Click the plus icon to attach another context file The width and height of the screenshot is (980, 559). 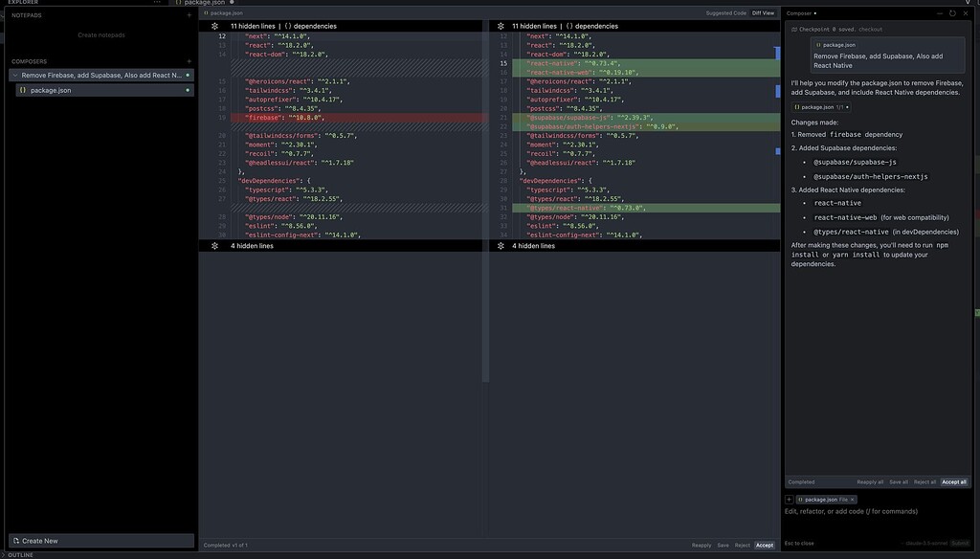(789, 499)
